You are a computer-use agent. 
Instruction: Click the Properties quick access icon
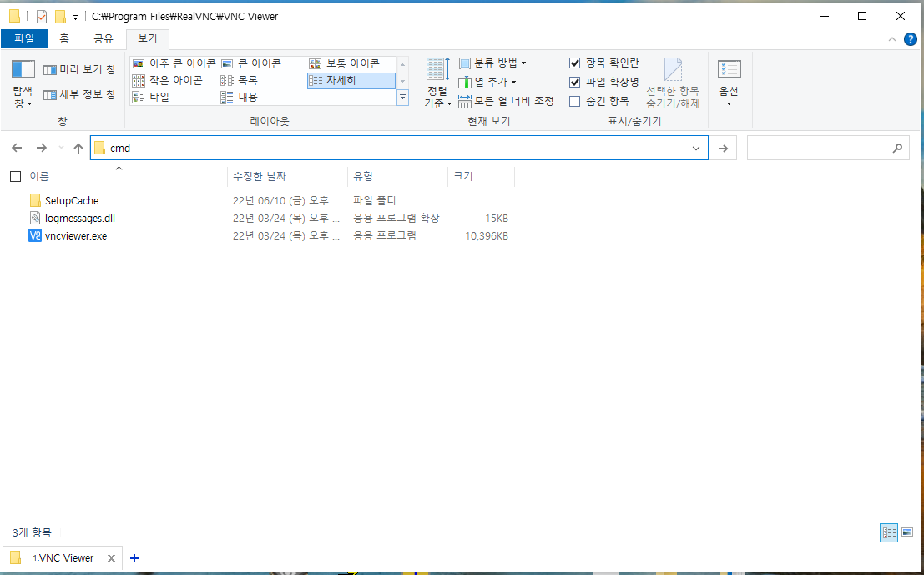[41, 17]
